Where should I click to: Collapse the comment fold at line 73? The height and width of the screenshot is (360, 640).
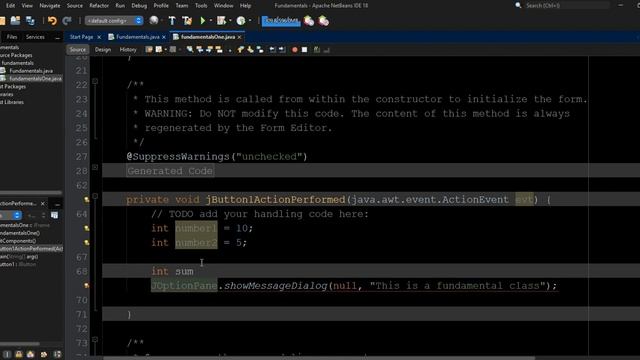tap(95, 339)
